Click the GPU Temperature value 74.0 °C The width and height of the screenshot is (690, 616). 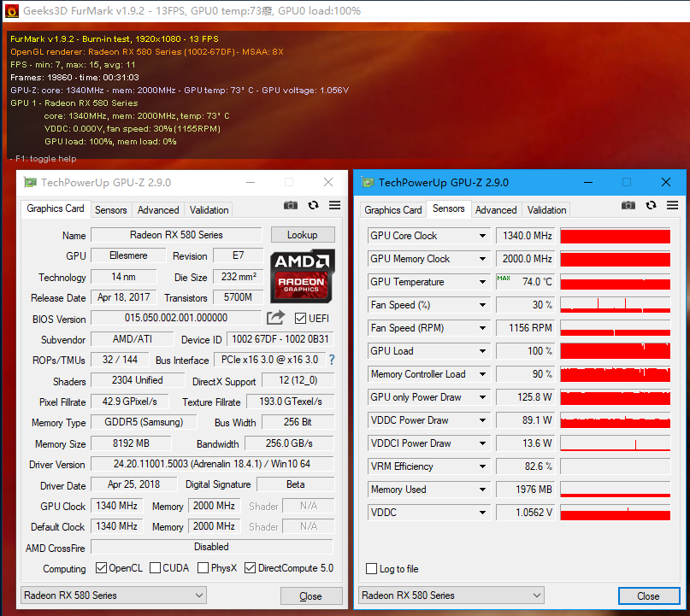point(525,282)
